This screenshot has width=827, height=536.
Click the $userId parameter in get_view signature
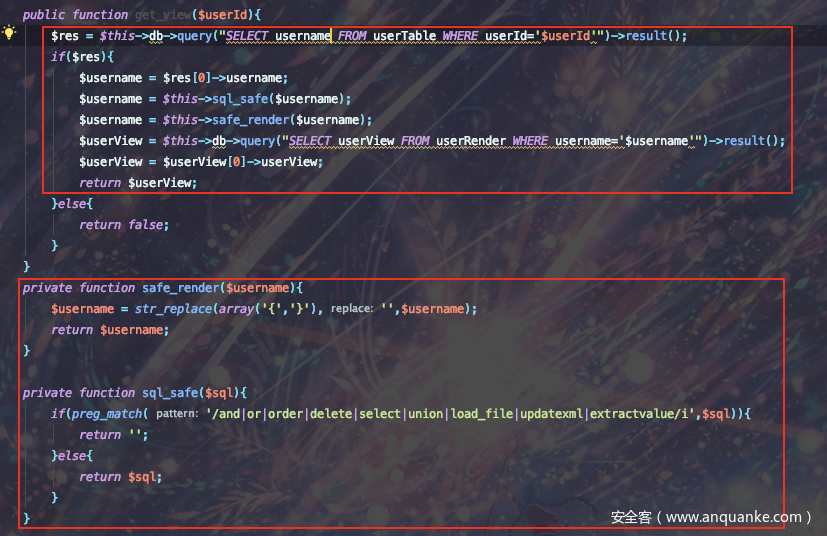tap(223, 15)
